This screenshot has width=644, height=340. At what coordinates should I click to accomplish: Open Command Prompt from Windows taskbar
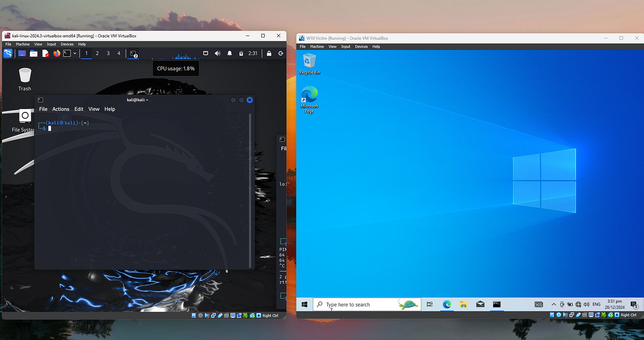click(497, 304)
